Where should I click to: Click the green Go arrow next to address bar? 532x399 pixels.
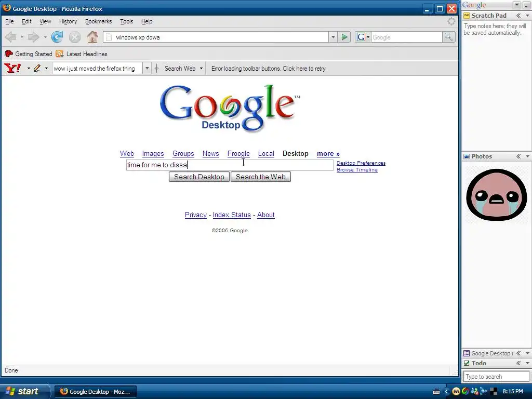coord(344,37)
